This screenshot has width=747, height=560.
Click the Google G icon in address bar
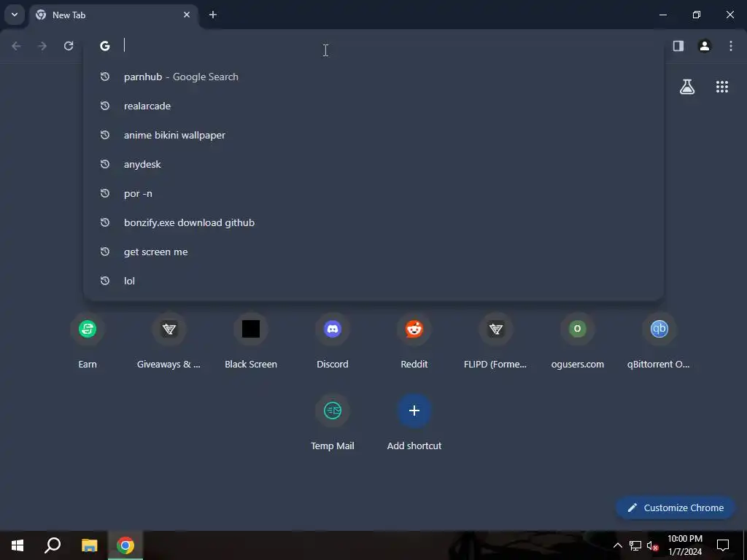105,46
